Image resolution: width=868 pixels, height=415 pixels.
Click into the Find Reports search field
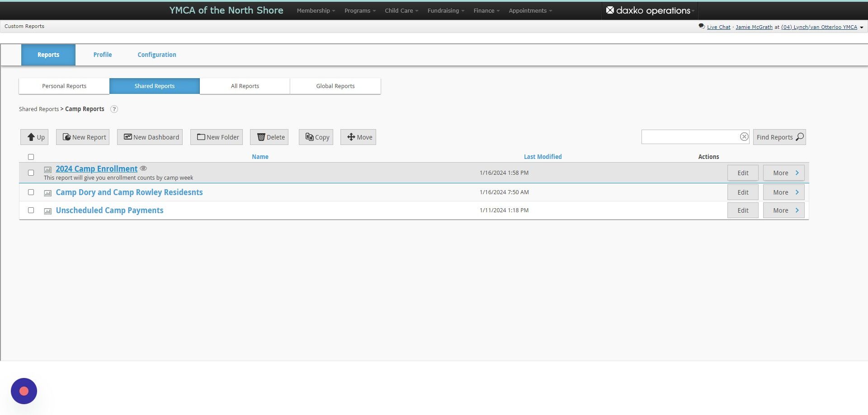coord(689,137)
